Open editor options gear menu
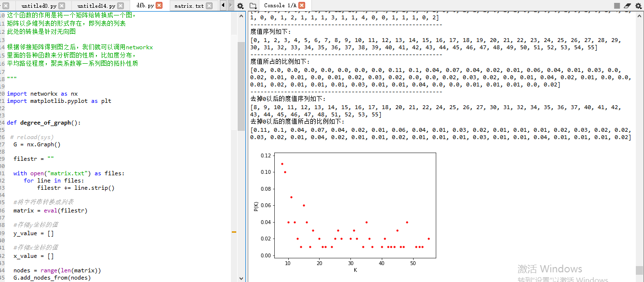Viewport: 644px width, 282px height. [x=241, y=6]
